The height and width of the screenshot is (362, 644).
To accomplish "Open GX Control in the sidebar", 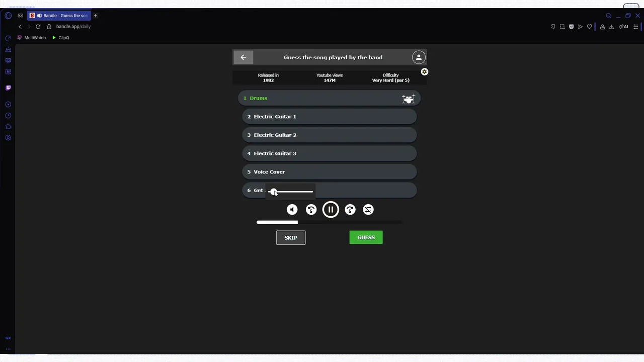I will [8, 38].
